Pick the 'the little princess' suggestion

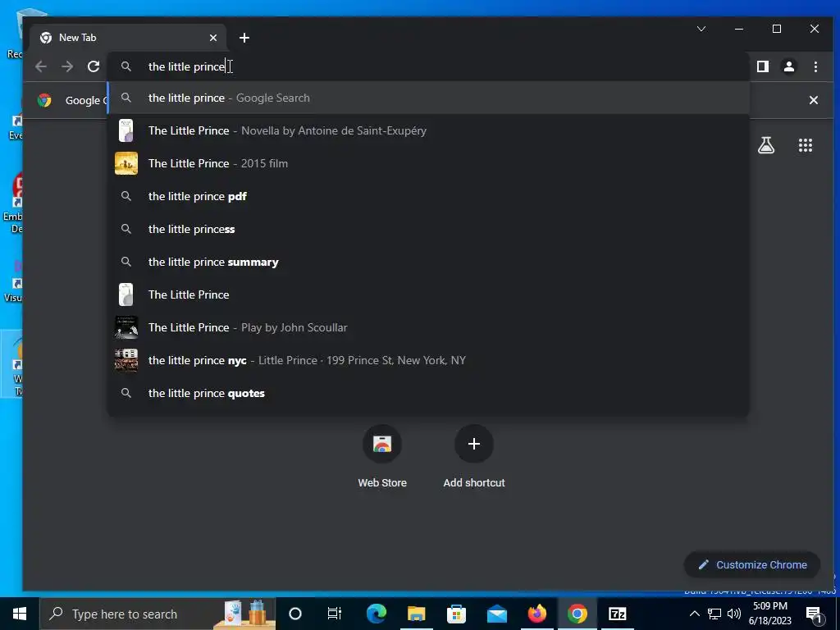coord(428,229)
